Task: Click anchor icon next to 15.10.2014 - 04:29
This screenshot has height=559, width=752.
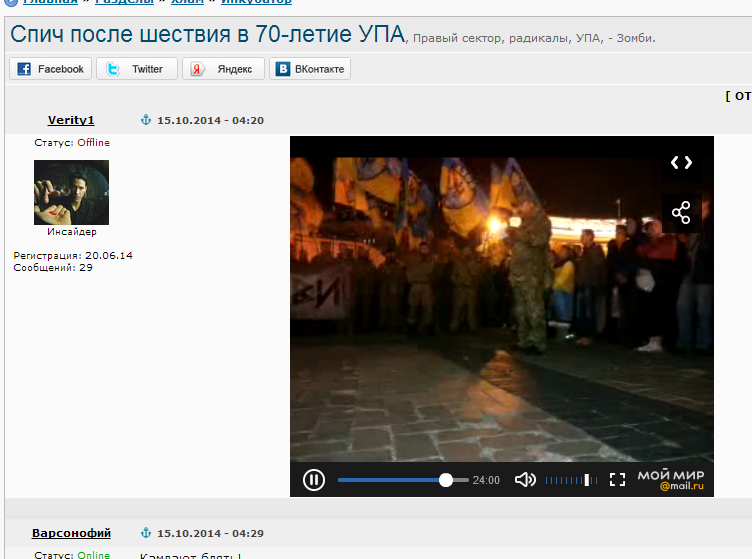Action: [x=146, y=533]
